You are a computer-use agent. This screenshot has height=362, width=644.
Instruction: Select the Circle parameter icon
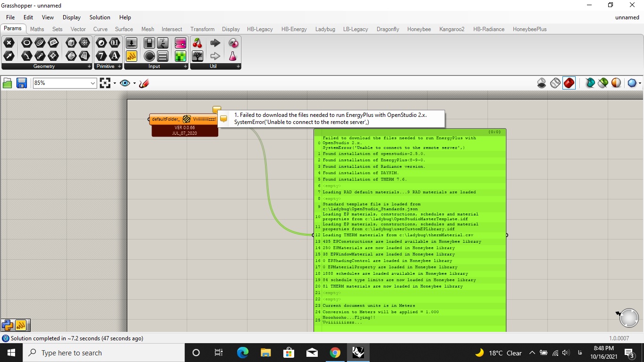tap(26, 43)
